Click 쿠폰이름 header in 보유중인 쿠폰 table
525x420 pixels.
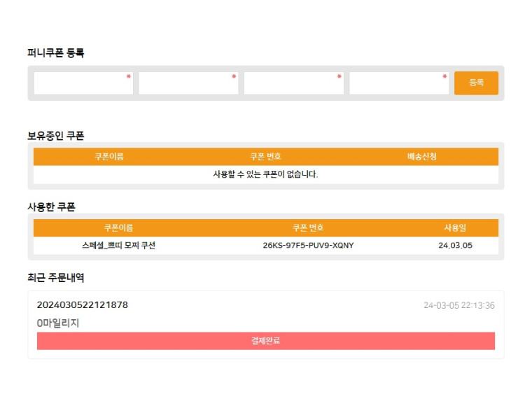[x=109, y=157]
